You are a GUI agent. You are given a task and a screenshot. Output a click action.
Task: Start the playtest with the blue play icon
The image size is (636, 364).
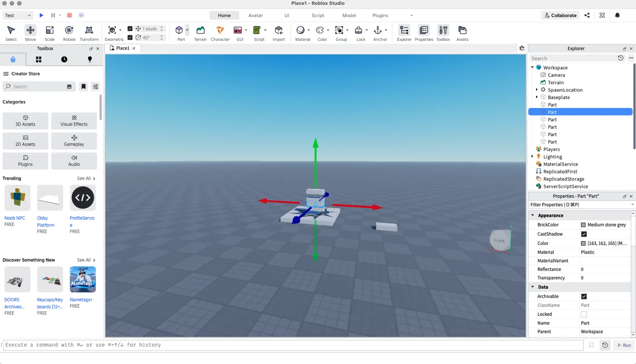41,15
